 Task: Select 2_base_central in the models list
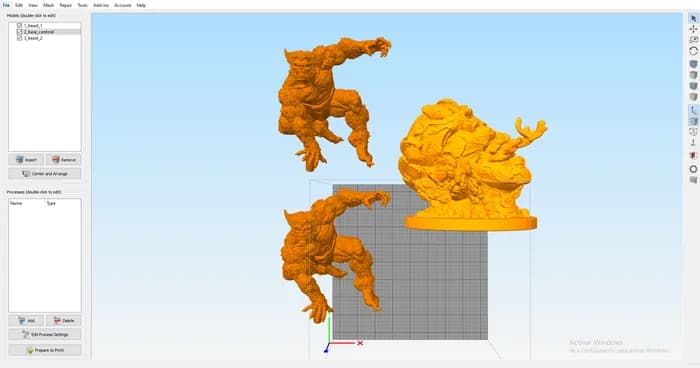point(39,32)
